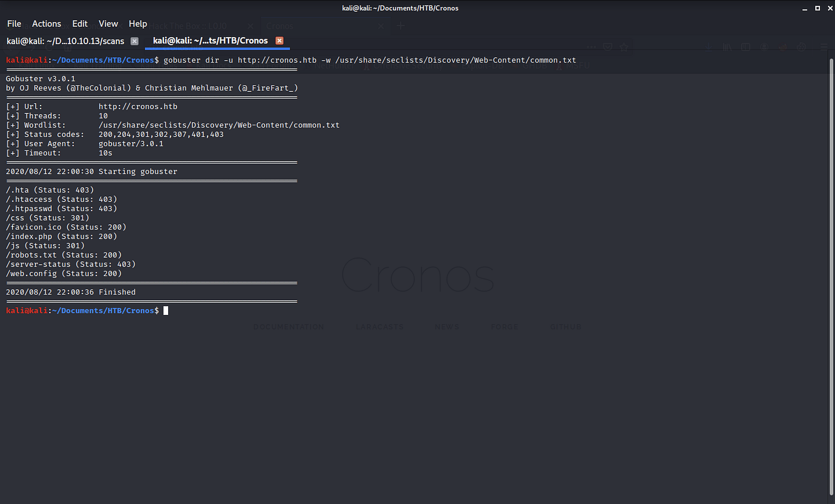
Task: Click the '22:00:36 Finished' line
Action: click(x=71, y=292)
